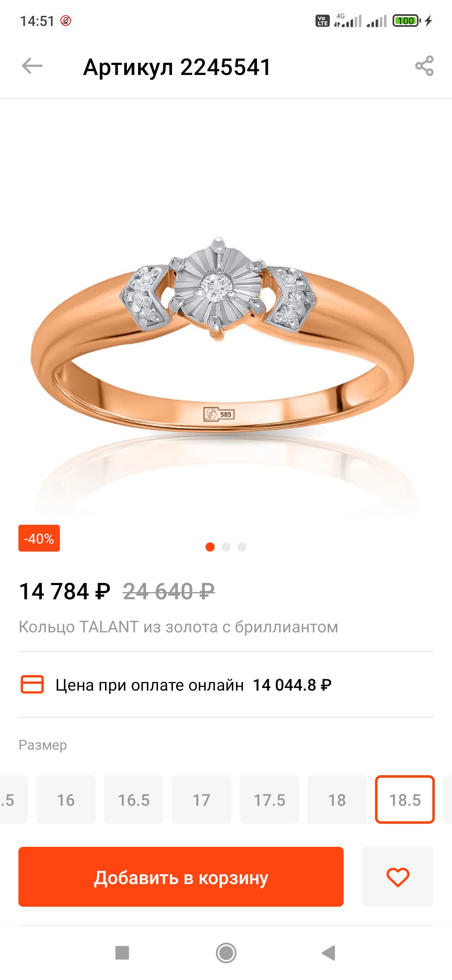
Task: Tap the card icon next to online price
Action: click(32, 685)
